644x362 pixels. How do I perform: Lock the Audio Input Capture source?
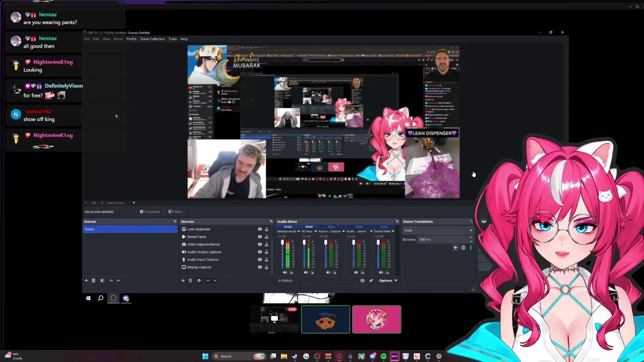(x=266, y=259)
